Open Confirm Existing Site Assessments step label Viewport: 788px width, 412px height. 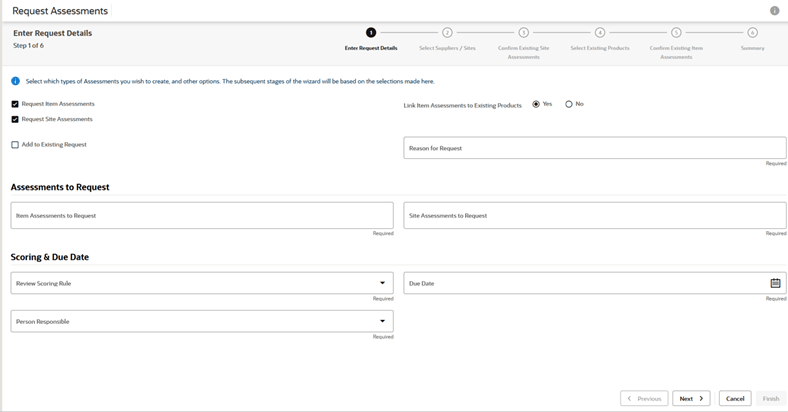click(x=523, y=52)
